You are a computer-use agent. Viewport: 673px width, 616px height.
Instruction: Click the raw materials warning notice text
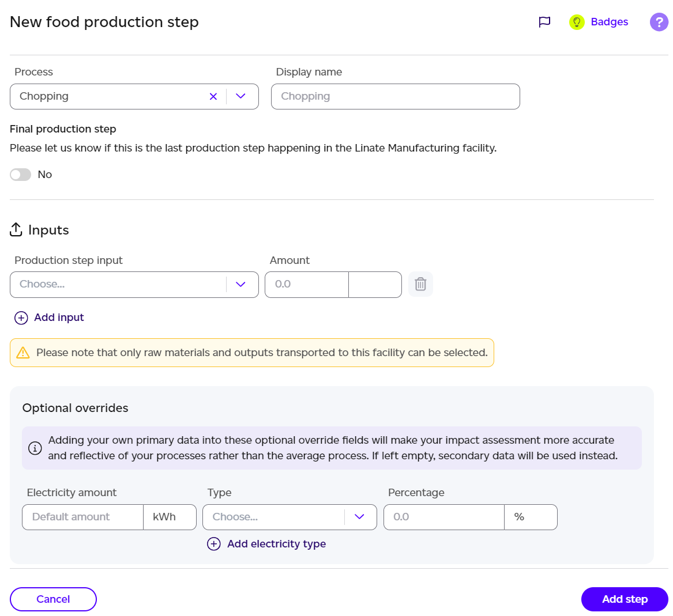click(x=262, y=353)
